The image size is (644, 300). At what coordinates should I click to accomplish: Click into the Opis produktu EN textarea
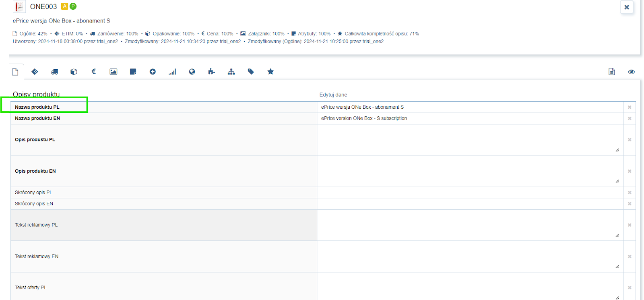[x=470, y=171]
